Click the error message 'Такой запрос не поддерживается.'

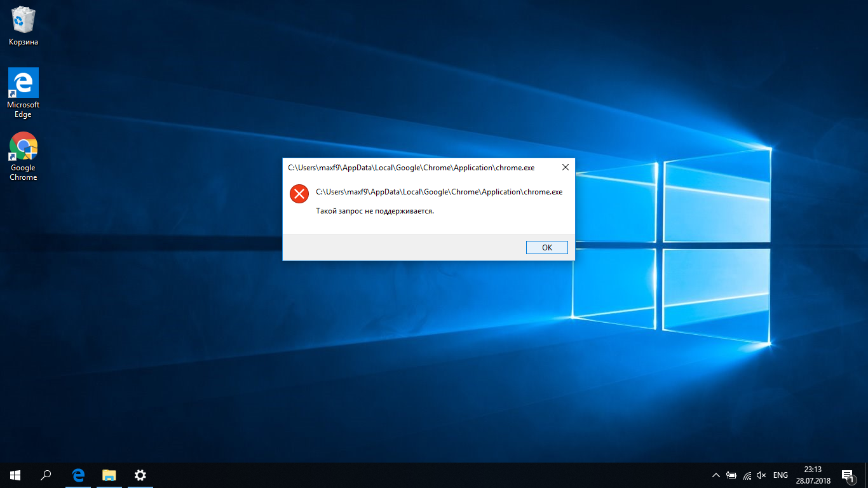tap(375, 211)
